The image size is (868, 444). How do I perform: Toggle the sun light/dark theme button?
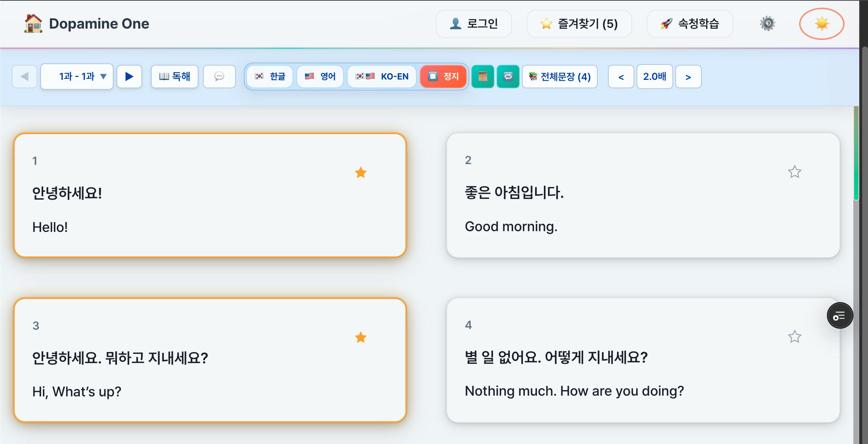821,24
